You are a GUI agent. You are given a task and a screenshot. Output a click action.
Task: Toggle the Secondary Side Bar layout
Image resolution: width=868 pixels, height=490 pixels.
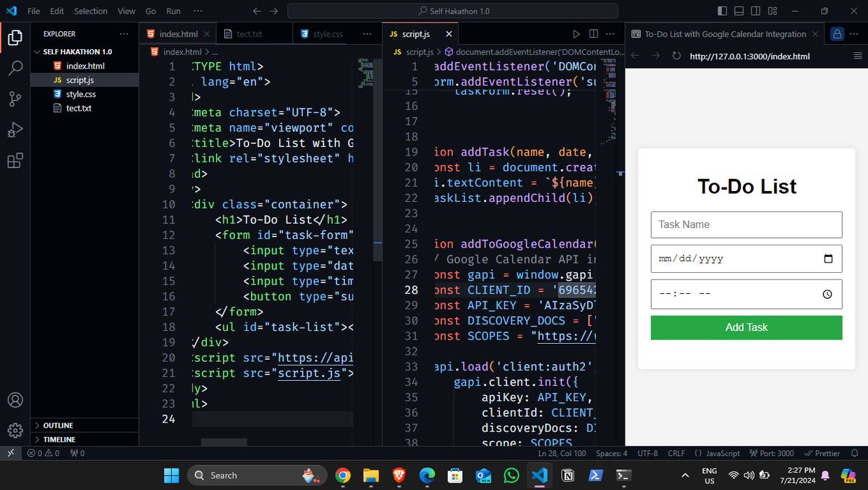click(756, 11)
